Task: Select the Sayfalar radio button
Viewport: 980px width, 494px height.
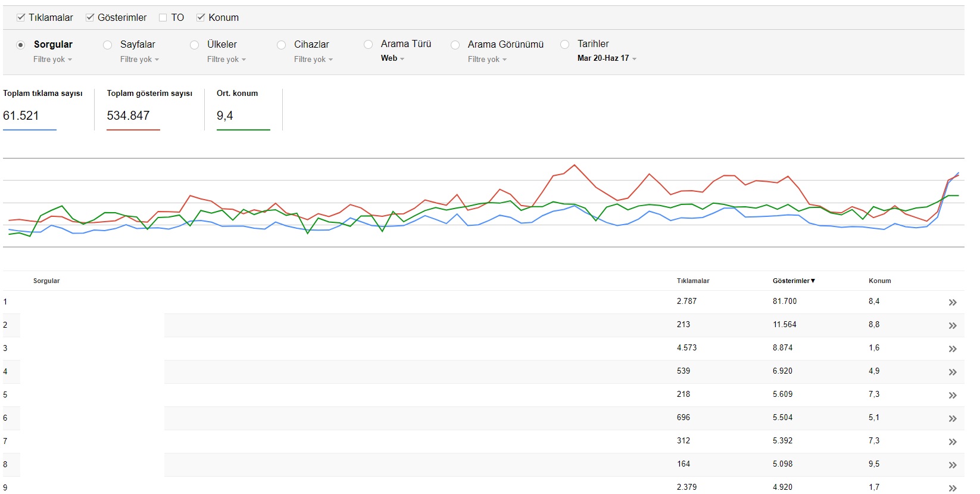Action: [x=108, y=45]
